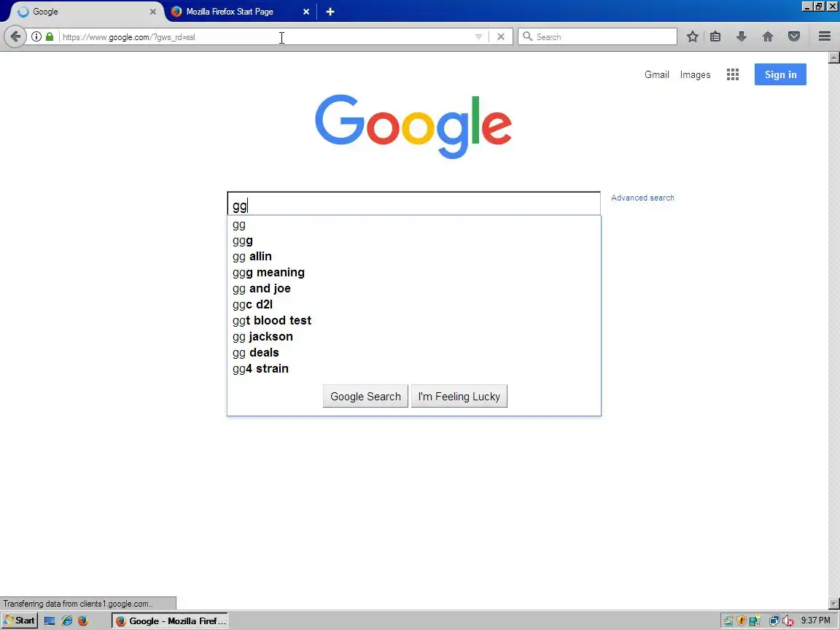The image size is (840, 630).
Task: Launch Internet Explorer from quick launch
Action: pyautogui.click(x=66, y=621)
